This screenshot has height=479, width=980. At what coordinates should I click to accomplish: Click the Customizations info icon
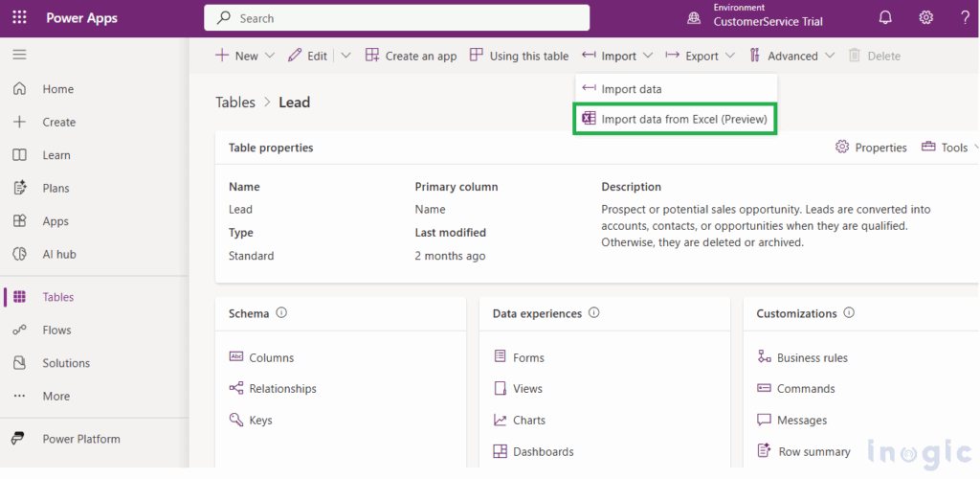click(x=850, y=313)
